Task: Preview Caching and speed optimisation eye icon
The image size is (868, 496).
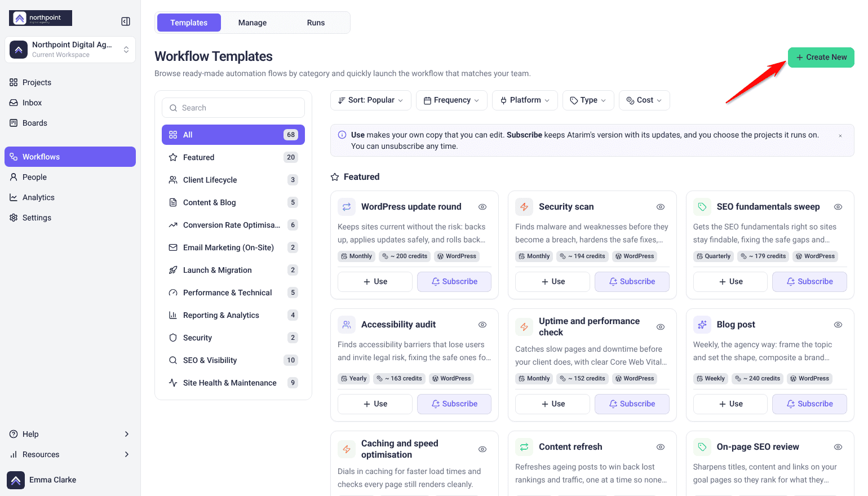Action: (x=482, y=449)
